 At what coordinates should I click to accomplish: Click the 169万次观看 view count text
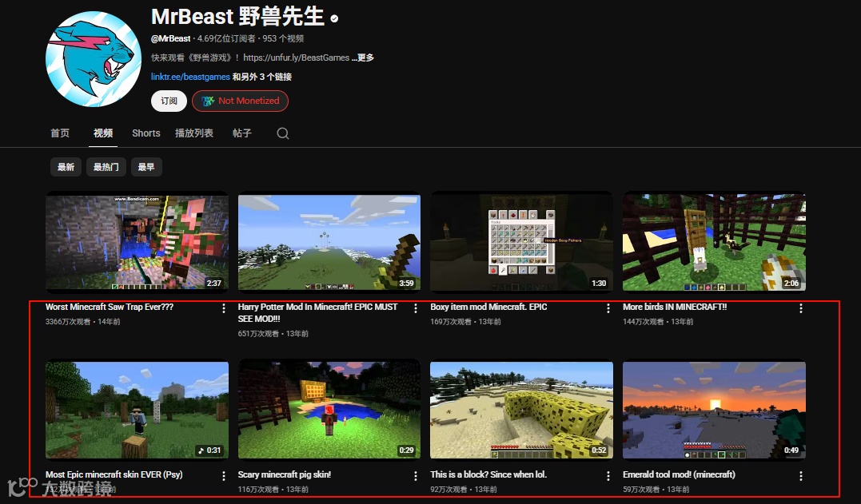tap(452, 322)
